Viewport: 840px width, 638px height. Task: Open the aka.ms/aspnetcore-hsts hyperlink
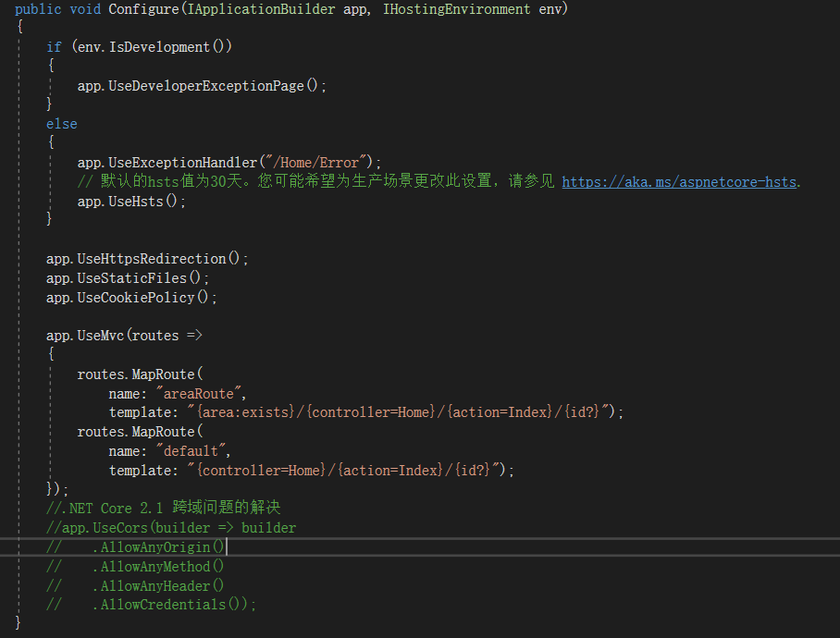point(679,182)
